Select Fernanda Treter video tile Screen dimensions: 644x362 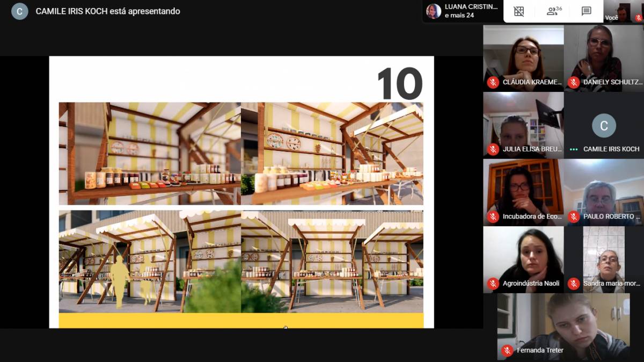pos(563,327)
